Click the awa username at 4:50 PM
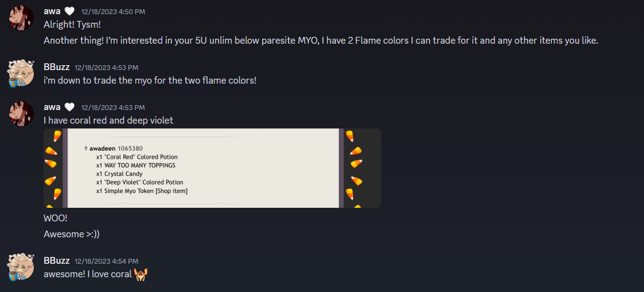This screenshot has height=292, width=644. click(x=52, y=12)
